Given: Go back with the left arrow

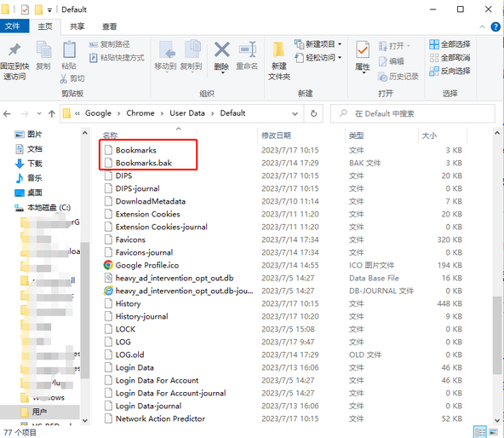Looking at the screenshot, I should tap(7, 113).
